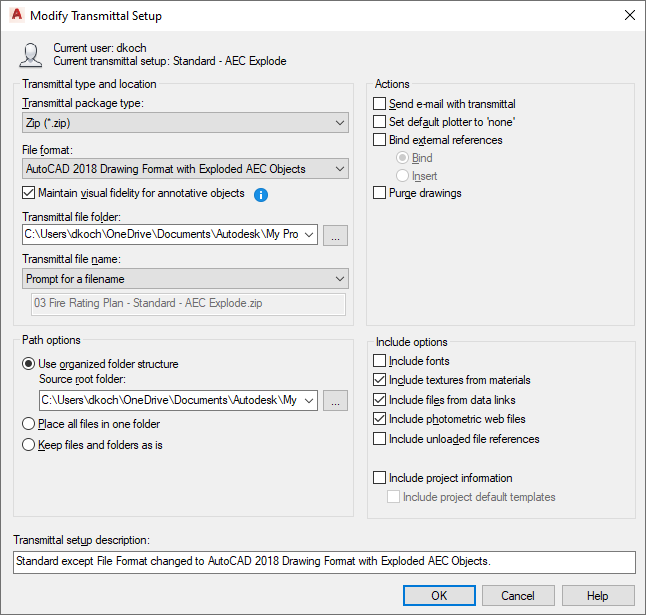Disable Include photometric web files
The width and height of the screenshot is (646, 615).
point(379,419)
